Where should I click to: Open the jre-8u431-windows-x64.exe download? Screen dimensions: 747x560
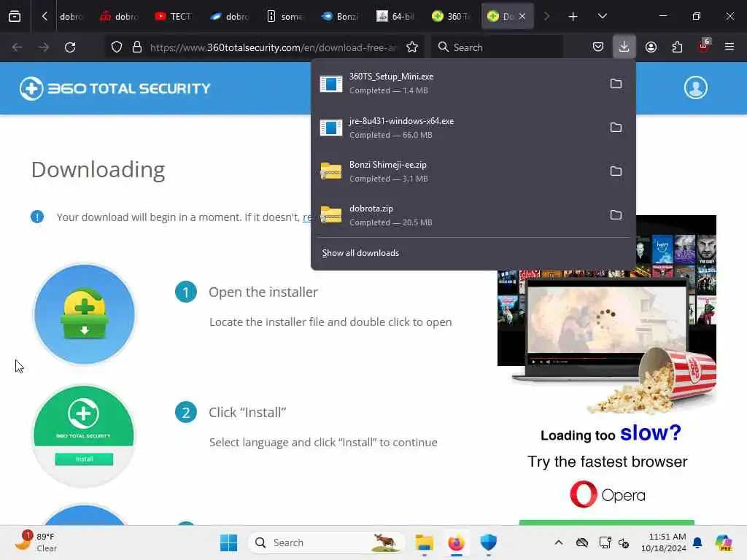click(457, 127)
